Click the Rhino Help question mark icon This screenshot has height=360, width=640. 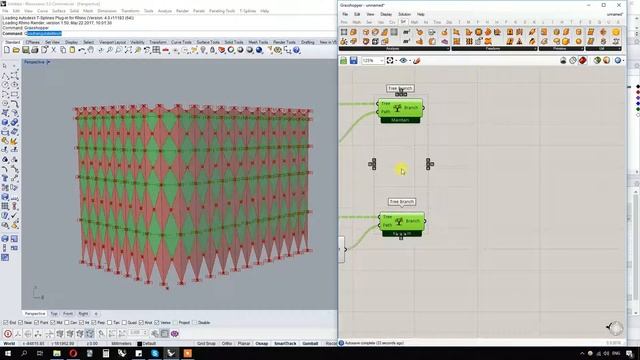[x=297, y=50]
